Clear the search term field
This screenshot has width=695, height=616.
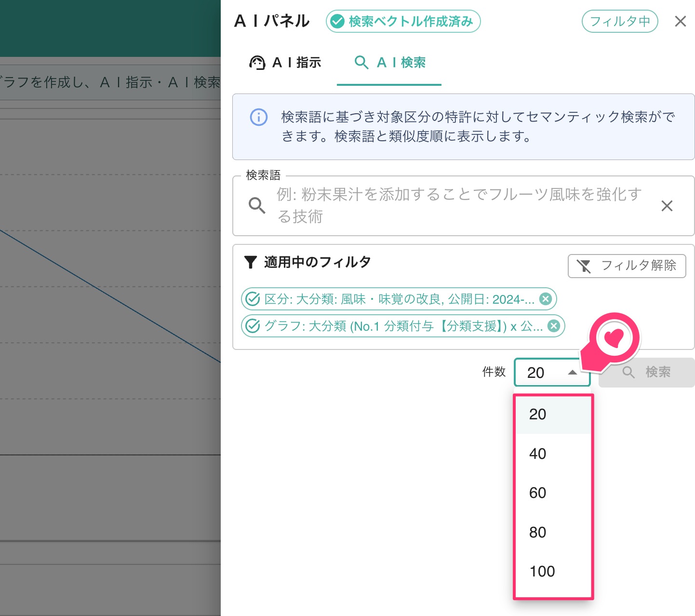[x=667, y=206]
